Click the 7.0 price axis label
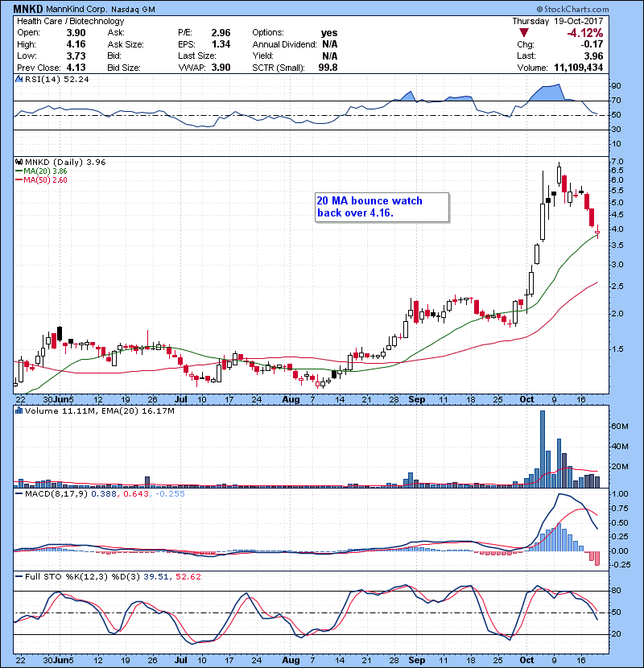The height and width of the screenshot is (668, 644). 617,162
